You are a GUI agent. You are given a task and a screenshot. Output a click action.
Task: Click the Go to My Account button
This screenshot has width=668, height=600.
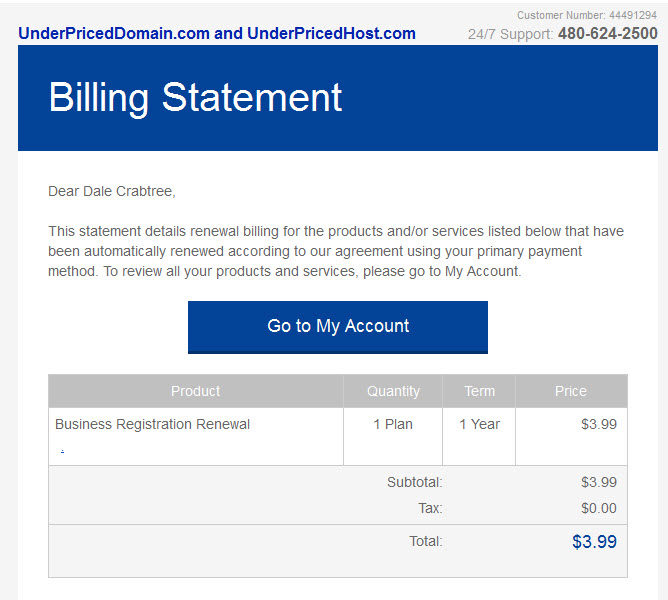[x=338, y=327]
